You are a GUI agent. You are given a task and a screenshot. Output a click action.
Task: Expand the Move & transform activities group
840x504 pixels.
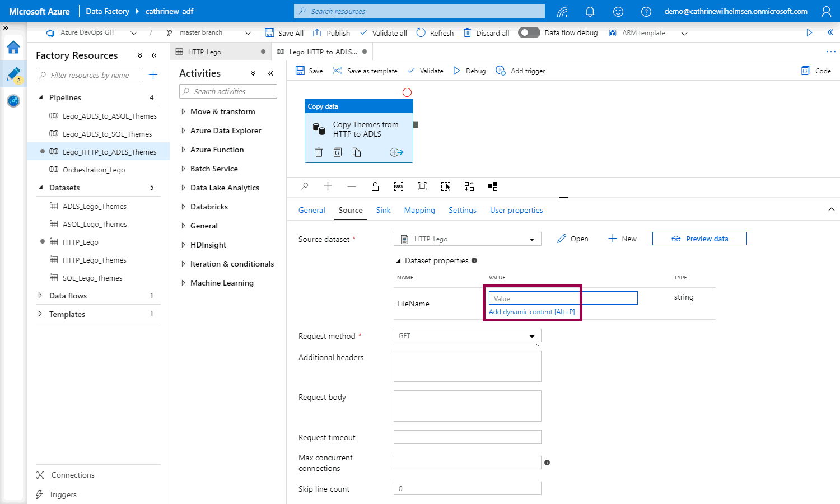[x=222, y=111]
